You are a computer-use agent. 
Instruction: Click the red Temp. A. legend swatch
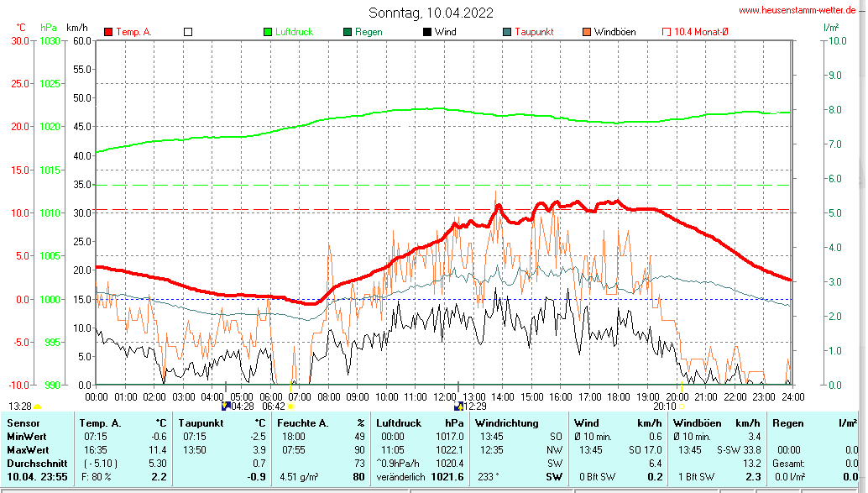coord(108,32)
